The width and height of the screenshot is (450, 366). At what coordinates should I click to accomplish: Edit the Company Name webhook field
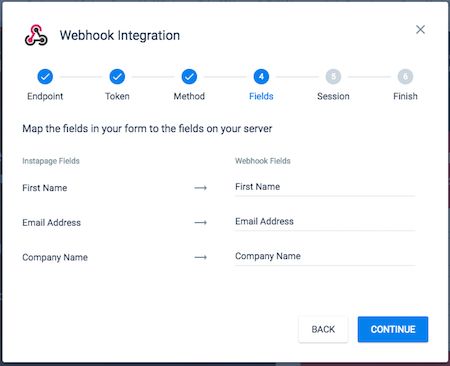(x=325, y=257)
